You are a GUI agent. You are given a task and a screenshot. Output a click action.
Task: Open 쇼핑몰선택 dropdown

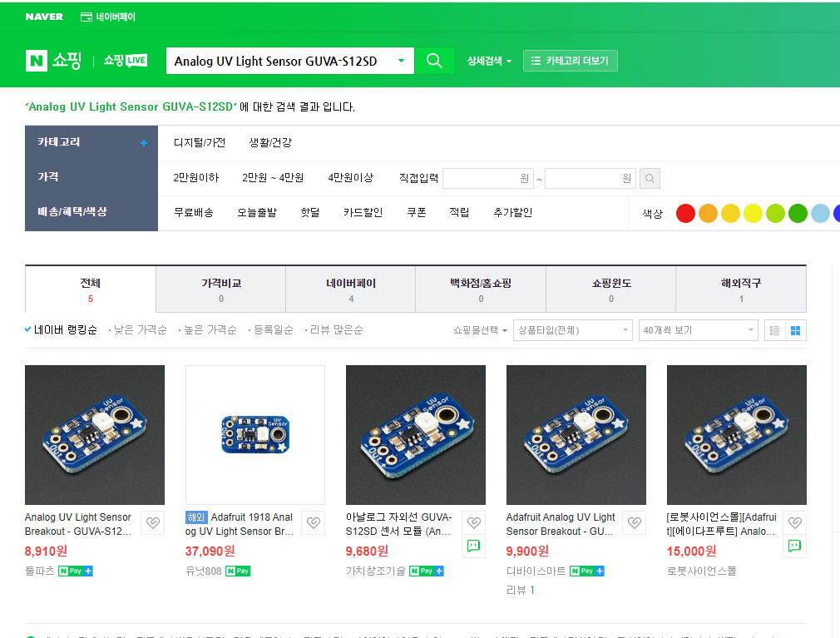tap(480, 330)
